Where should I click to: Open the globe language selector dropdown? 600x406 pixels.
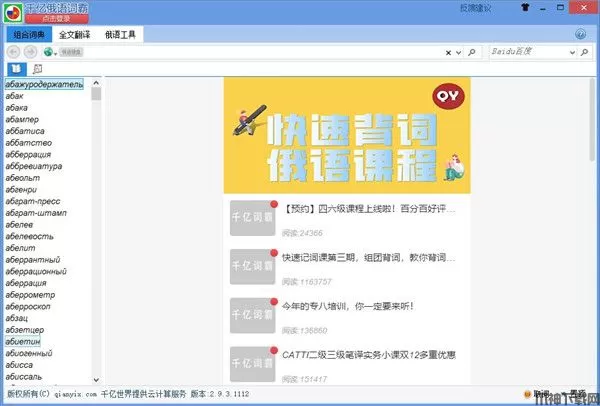pos(50,52)
